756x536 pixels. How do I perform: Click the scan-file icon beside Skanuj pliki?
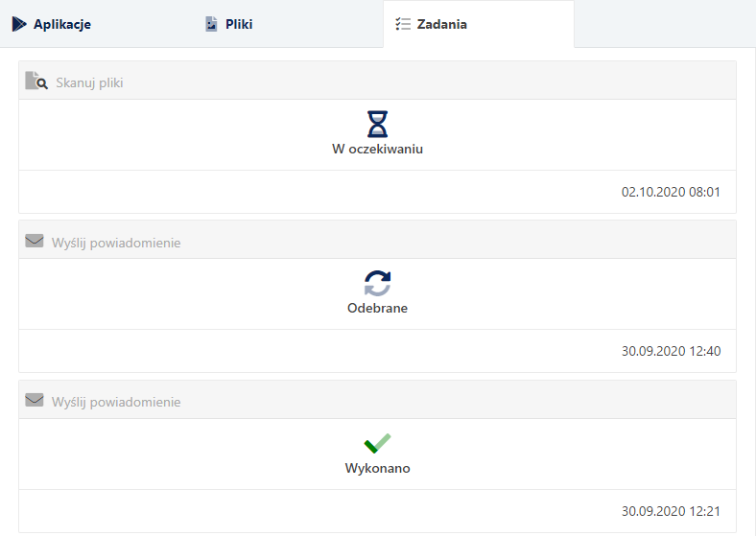pyautogui.click(x=36, y=82)
